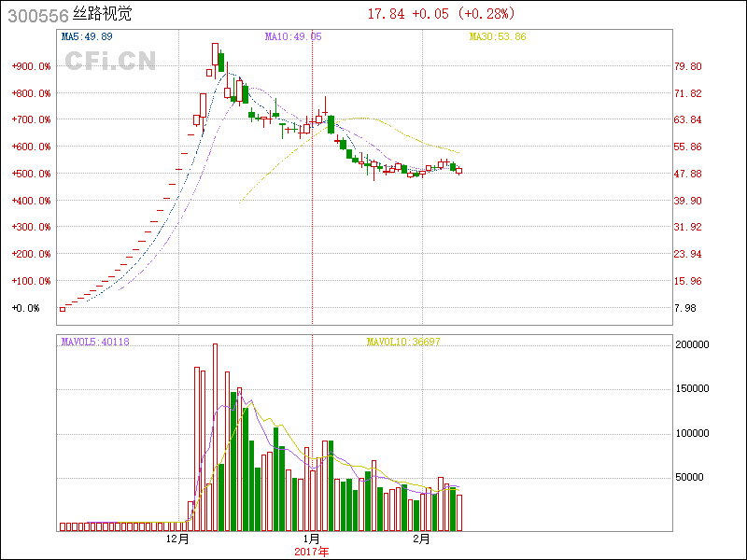Select the 2月 date marker
This screenshot has width=747, height=560.
pyautogui.click(x=422, y=539)
